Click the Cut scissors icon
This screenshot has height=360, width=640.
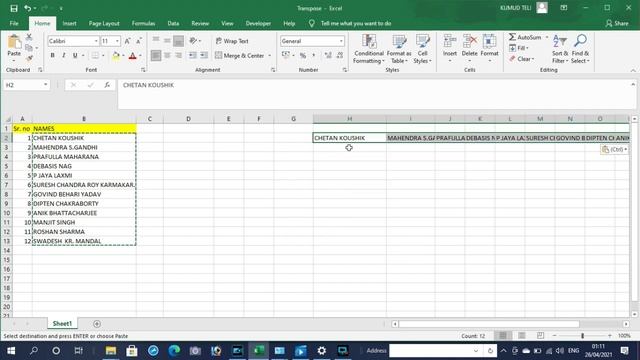[29, 37]
